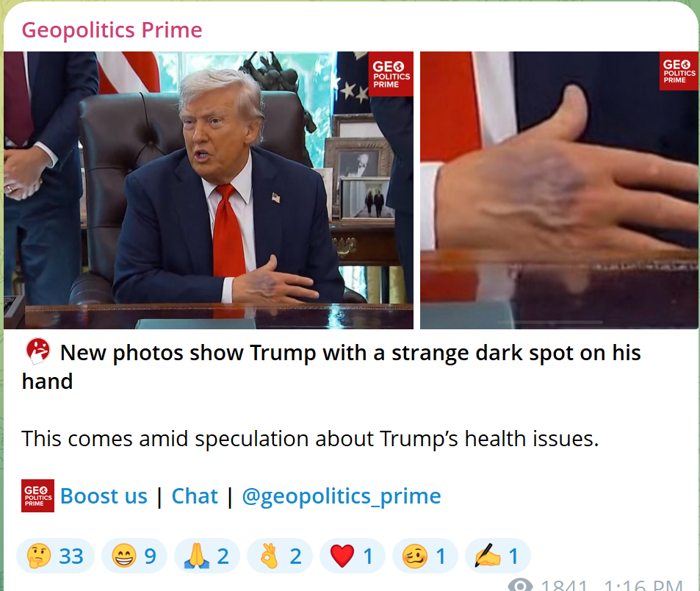Open the @geopolitics_prime mention link
The height and width of the screenshot is (591, 700).
(342, 496)
